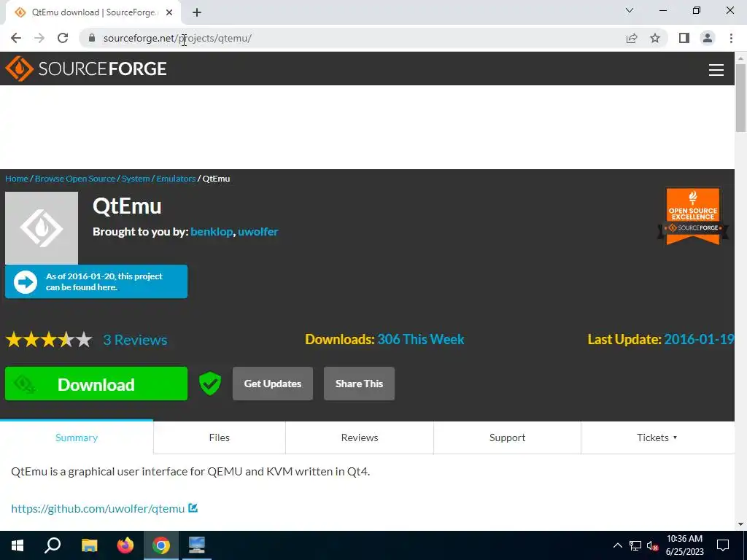
Task: Go back with the browser back arrow
Action: (x=16, y=38)
